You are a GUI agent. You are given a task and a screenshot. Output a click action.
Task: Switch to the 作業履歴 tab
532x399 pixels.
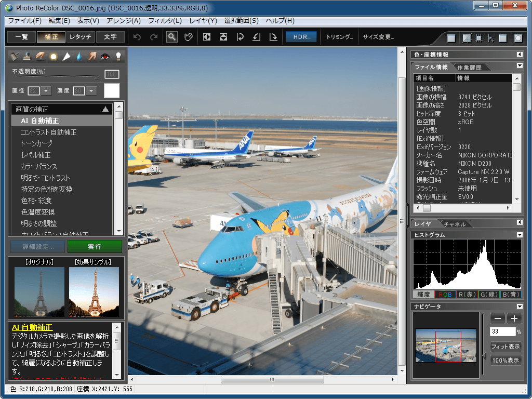pos(470,67)
